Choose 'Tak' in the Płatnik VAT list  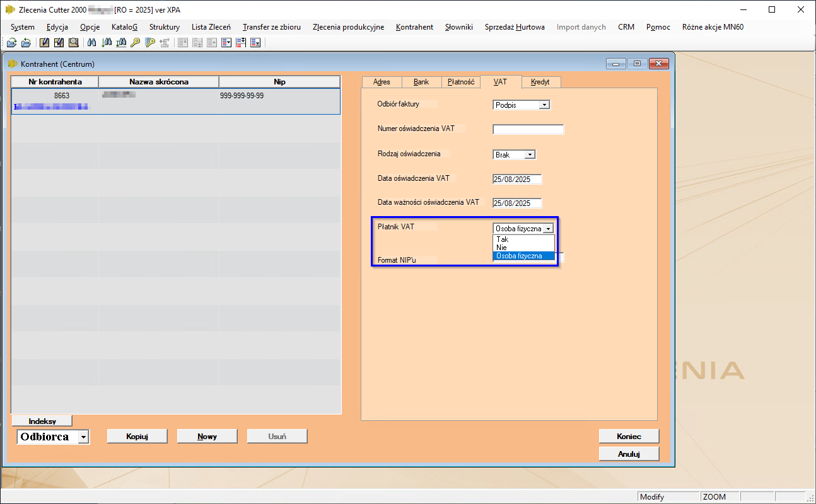[523, 239]
